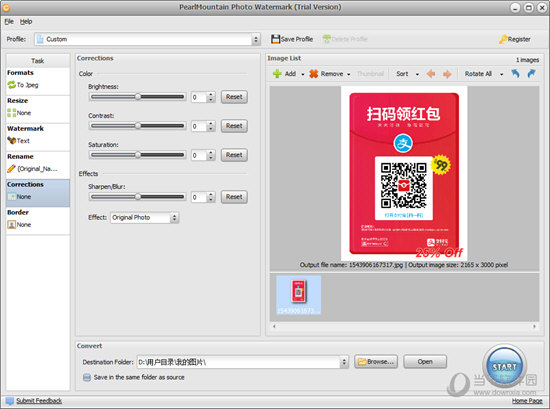The width and height of the screenshot is (550, 409).
Task: Click the Saturation slider handle
Action: [x=138, y=155]
